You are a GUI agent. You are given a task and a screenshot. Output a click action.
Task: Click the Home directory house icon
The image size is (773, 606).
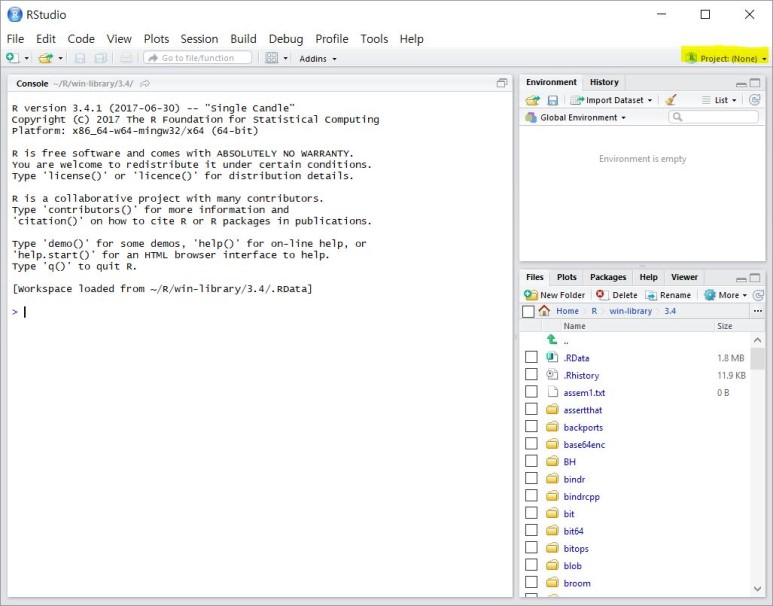click(x=544, y=311)
